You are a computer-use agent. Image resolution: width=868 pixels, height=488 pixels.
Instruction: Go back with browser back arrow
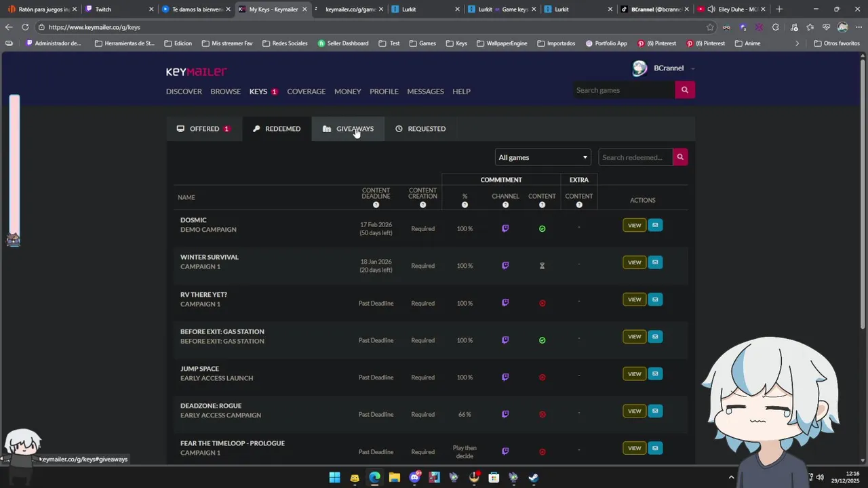(8, 27)
